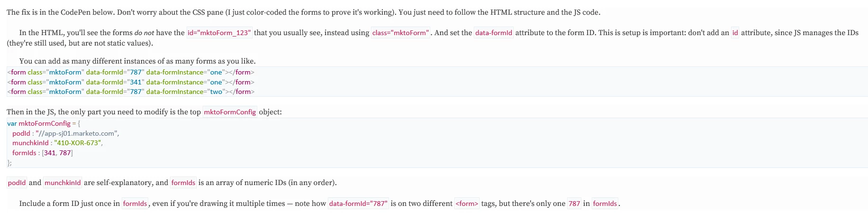Click the closing brace of the config block
This screenshot has height=223, width=868.
tap(9, 163)
